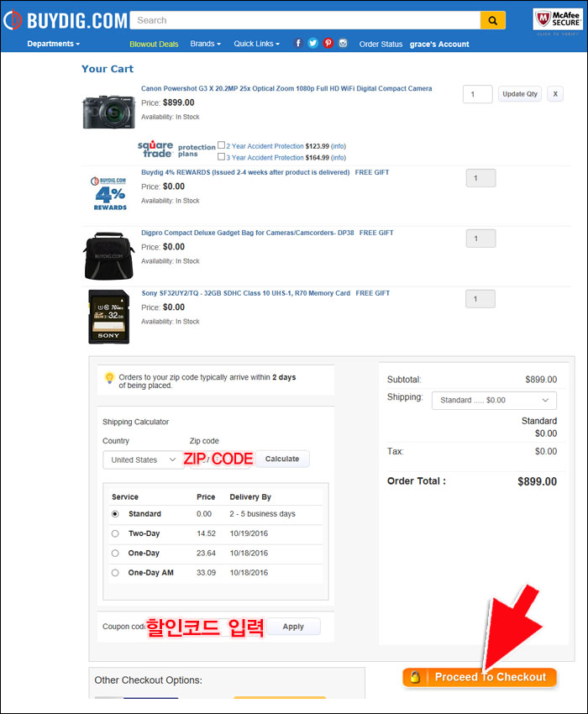This screenshot has width=588, height=714.
Task: Click the zip code input field
Action: coord(220,459)
